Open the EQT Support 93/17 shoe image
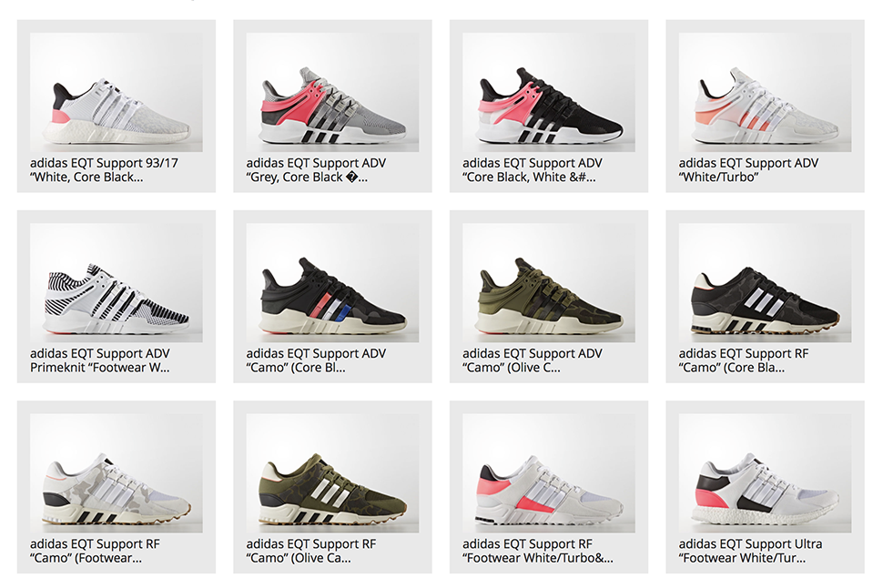Image resolution: width=883 pixels, height=588 pixels. click(116, 92)
